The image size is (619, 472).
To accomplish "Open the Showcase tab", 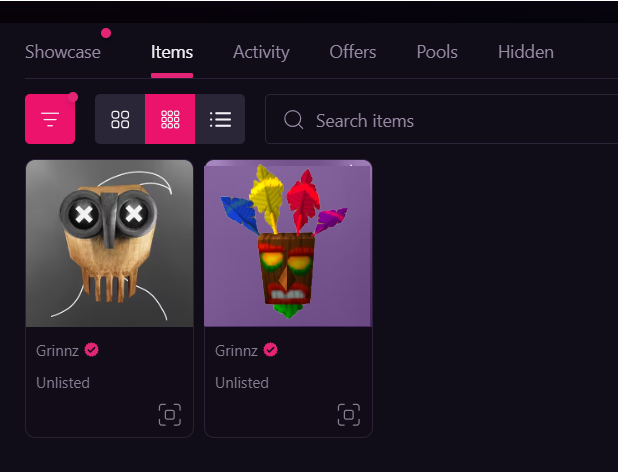I will point(63,52).
